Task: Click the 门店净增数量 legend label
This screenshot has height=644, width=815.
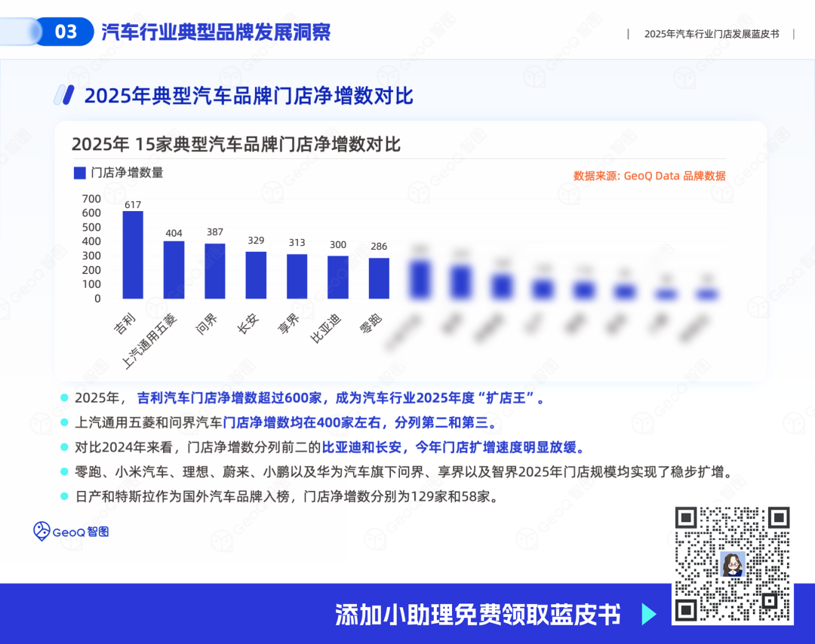Action: point(127,173)
